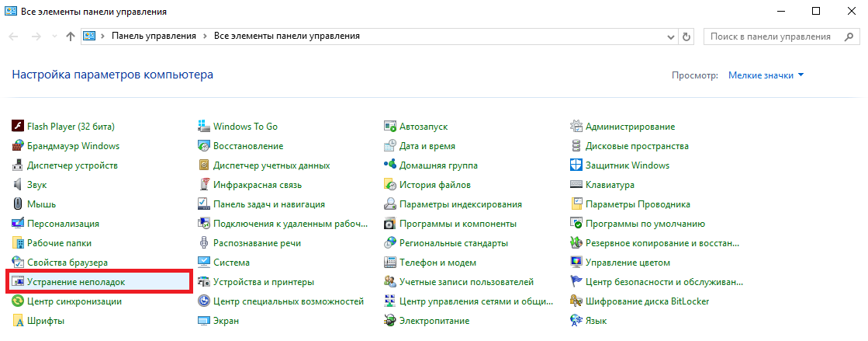Image resolution: width=868 pixels, height=341 pixels.
Task: Click Все элементы панели управления breadcrumb
Action: click(287, 36)
